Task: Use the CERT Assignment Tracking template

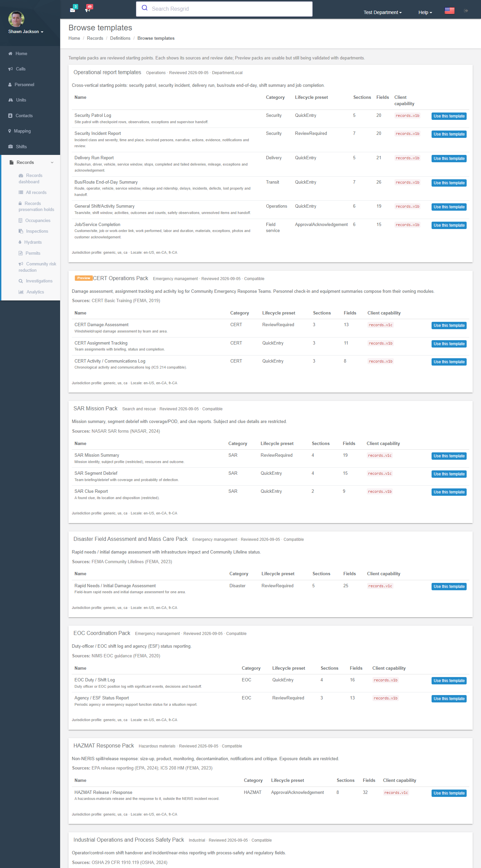Action: [449, 344]
